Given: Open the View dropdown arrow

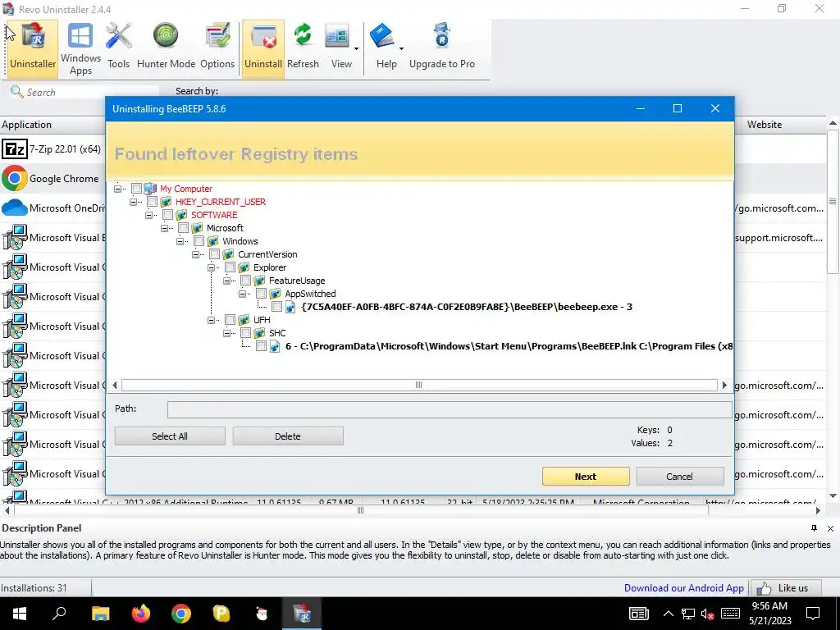Looking at the screenshot, I should (356, 48).
